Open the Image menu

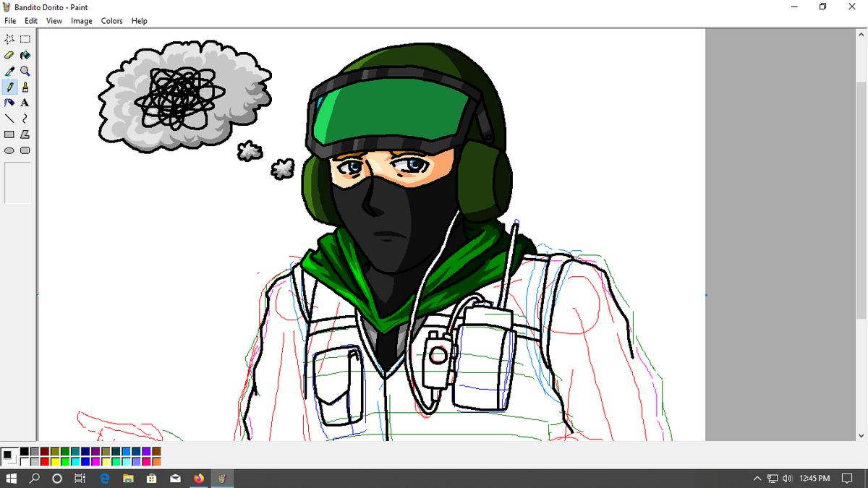click(81, 21)
